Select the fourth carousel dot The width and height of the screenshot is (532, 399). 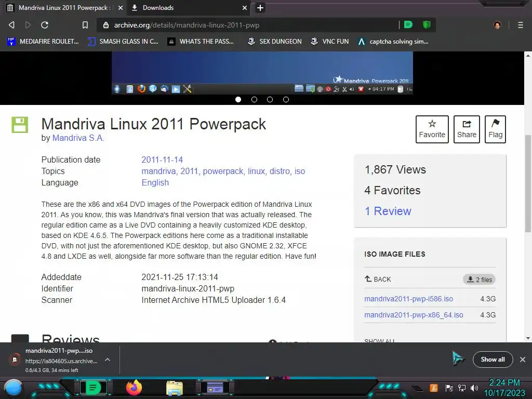(x=286, y=99)
